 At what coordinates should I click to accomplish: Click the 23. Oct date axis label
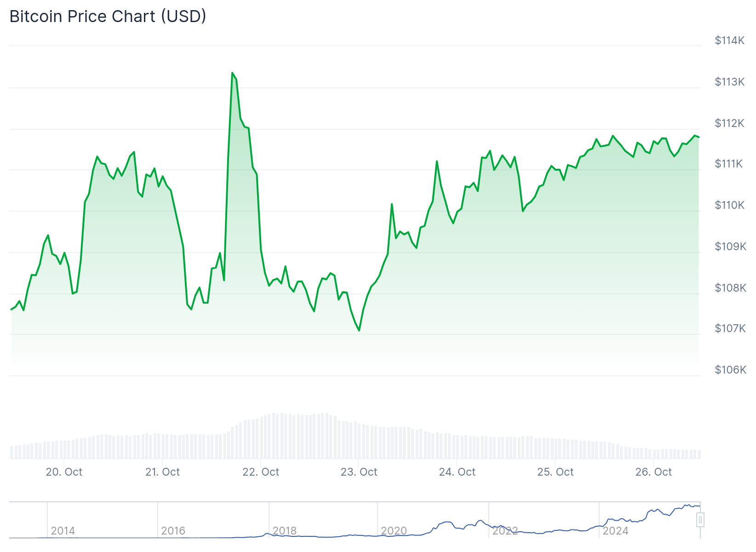pyautogui.click(x=359, y=472)
